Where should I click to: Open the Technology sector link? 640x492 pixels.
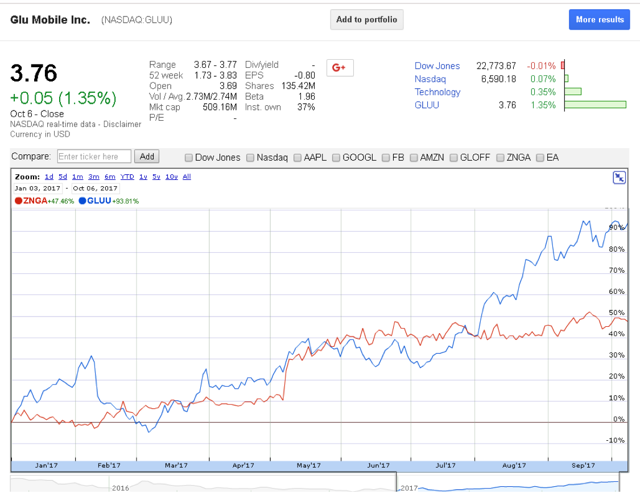point(438,92)
